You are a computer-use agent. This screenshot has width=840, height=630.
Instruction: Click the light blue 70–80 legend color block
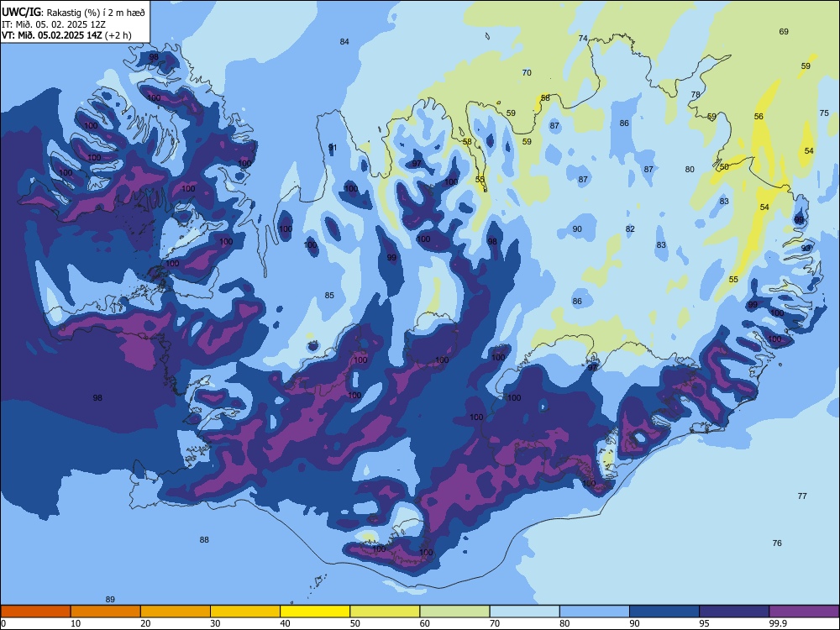[x=524, y=612]
